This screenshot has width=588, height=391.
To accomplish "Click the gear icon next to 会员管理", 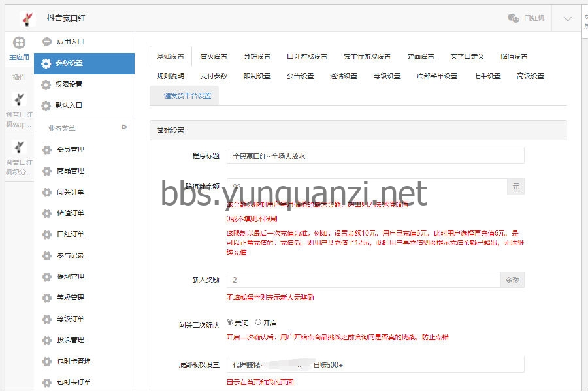I will [46, 150].
